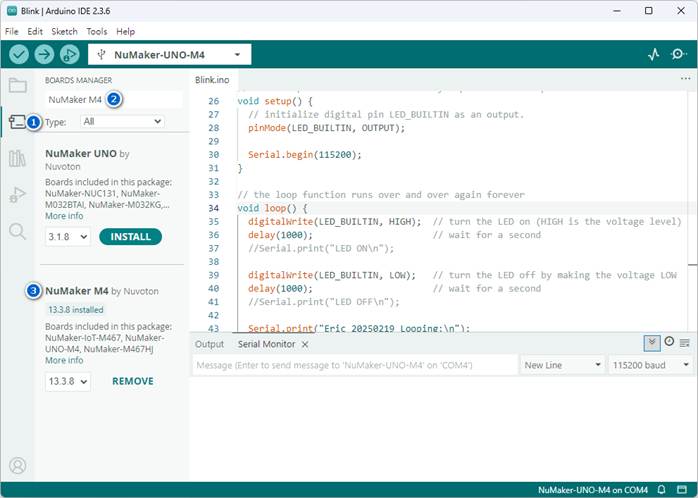Click the Verify sketch checkmark button

coord(19,54)
